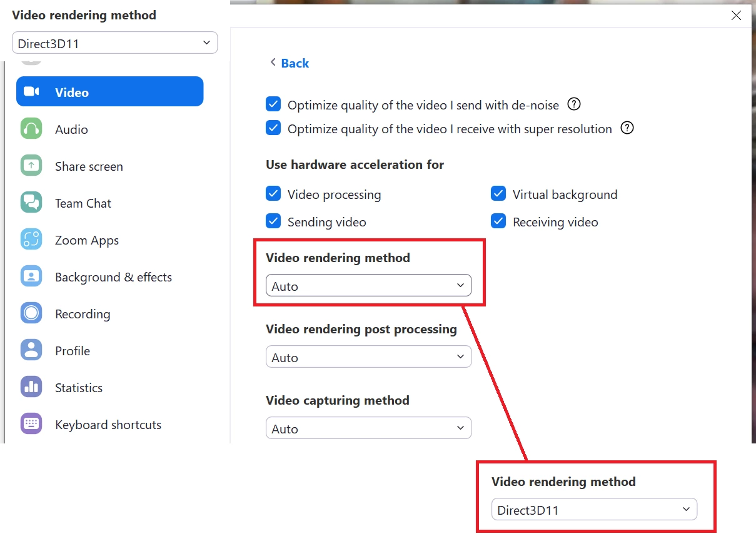The height and width of the screenshot is (556, 756).
Task: Uncheck Receiving video hardware acceleration
Action: point(498,221)
